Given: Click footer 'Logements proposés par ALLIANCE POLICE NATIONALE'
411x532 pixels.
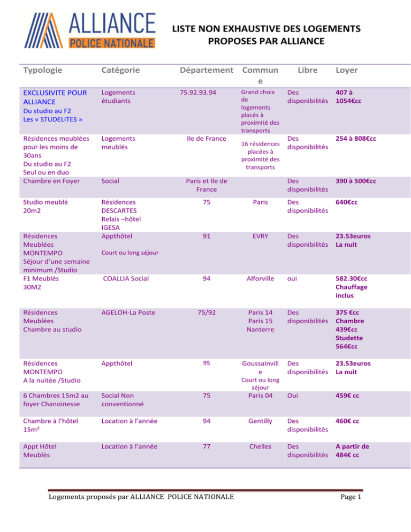Looking at the screenshot, I should coord(141,497).
